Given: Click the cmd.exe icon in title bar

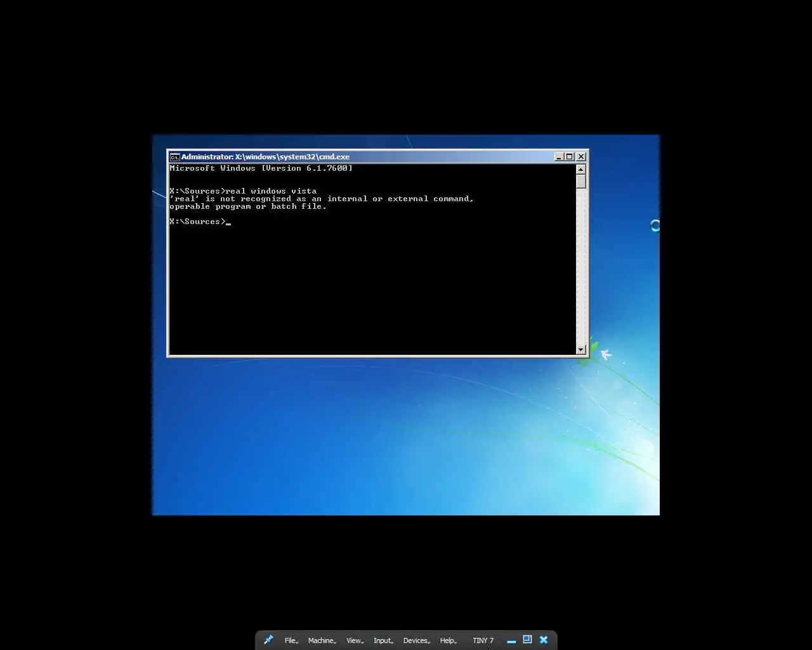Looking at the screenshot, I should 174,157.
